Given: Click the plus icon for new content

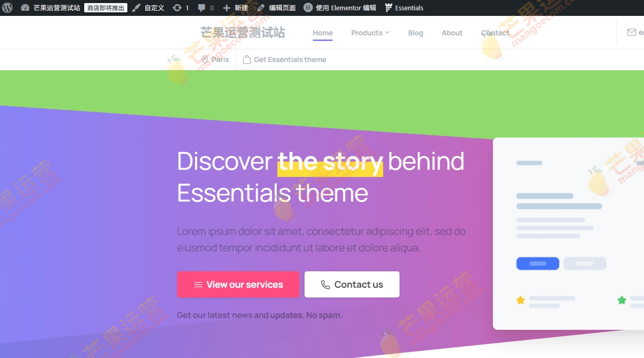Looking at the screenshot, I should tap(226, 8).
